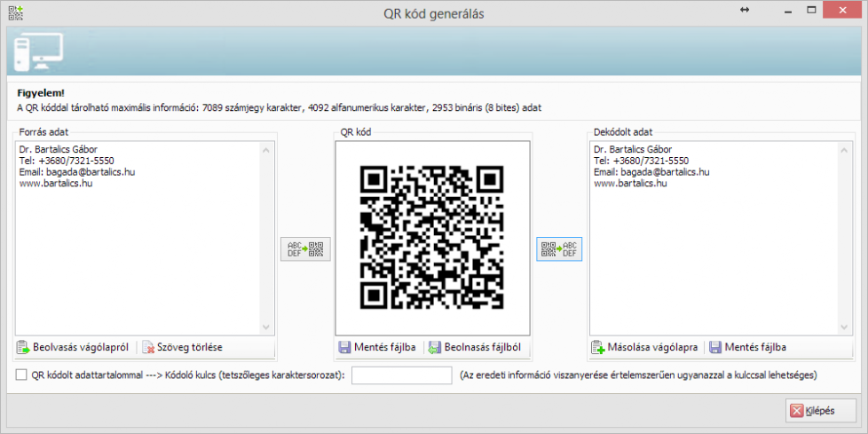Click Beolnasás fájlból button

click(476, 348)
